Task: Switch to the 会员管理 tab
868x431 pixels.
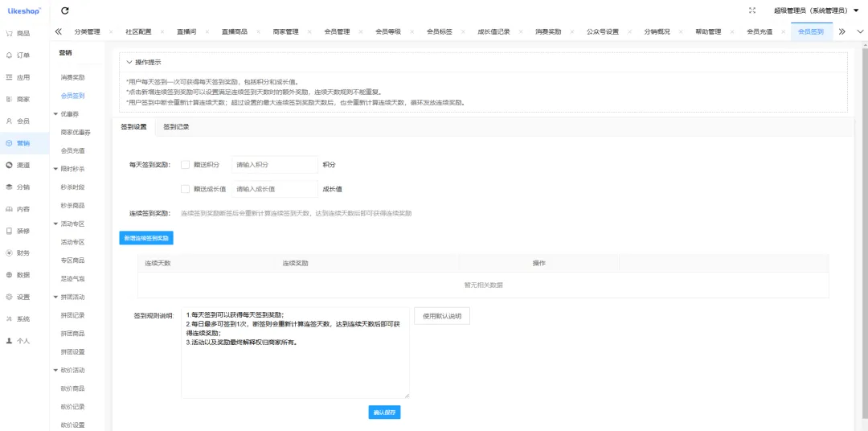Action: coord(337,31)
